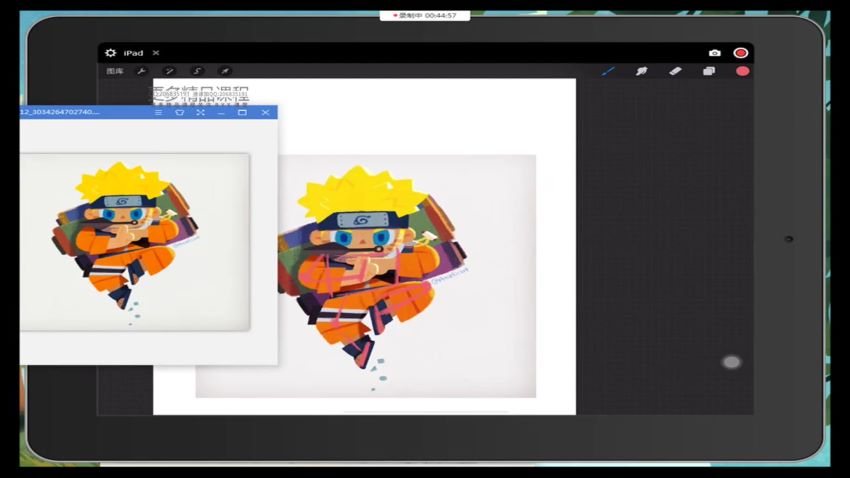Pick the Eraser tool

pyautogui.click(x=674, y=71)
